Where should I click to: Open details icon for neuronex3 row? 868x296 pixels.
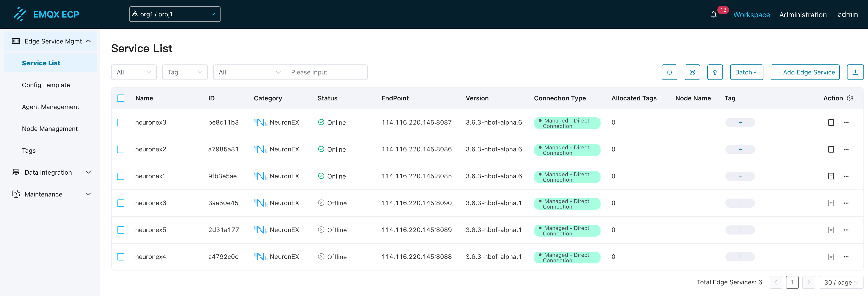pos(831,122)
